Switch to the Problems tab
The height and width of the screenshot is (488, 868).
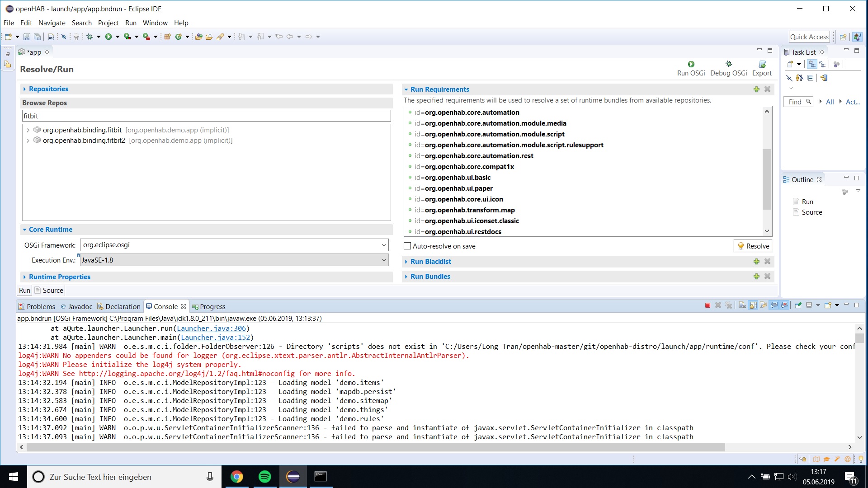click(41, 306)
